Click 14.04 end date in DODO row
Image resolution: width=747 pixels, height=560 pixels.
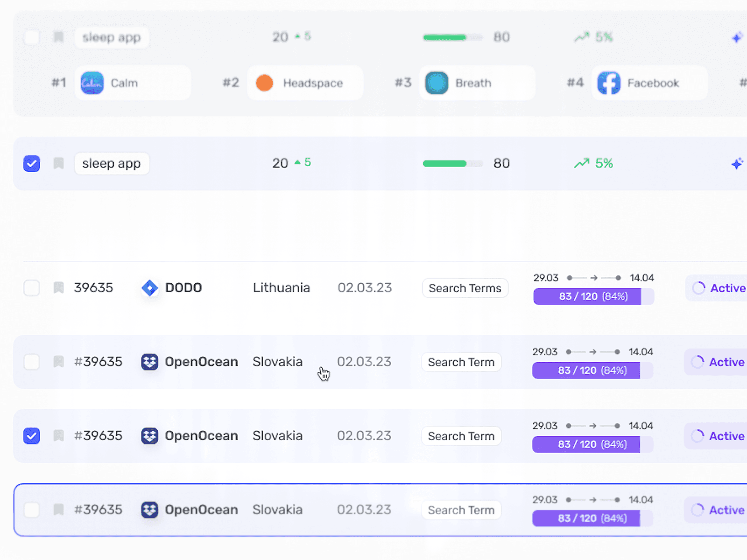(x=642, y=278)
